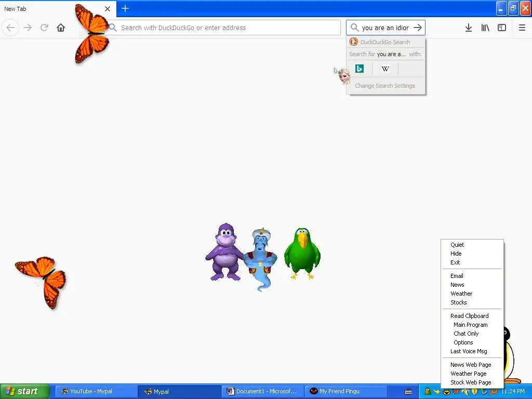Open the hamburger application menu
The image size is (532, 399).
coord(522,28)
